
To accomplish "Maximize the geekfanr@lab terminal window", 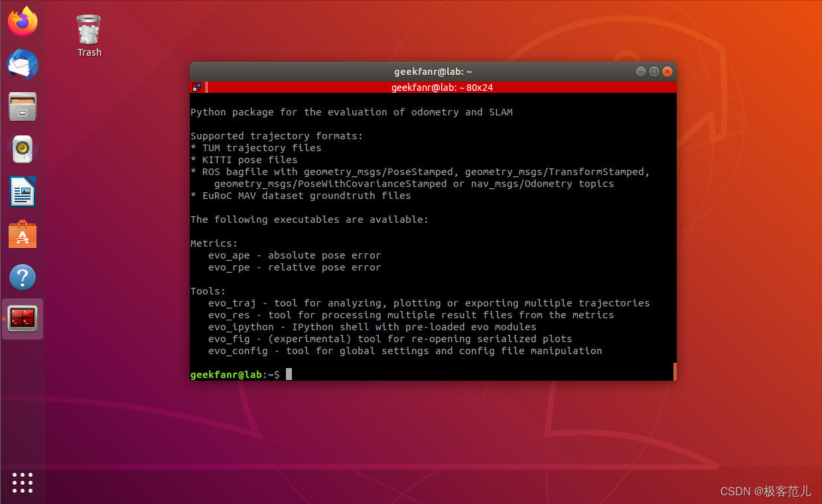I will 654,72.
